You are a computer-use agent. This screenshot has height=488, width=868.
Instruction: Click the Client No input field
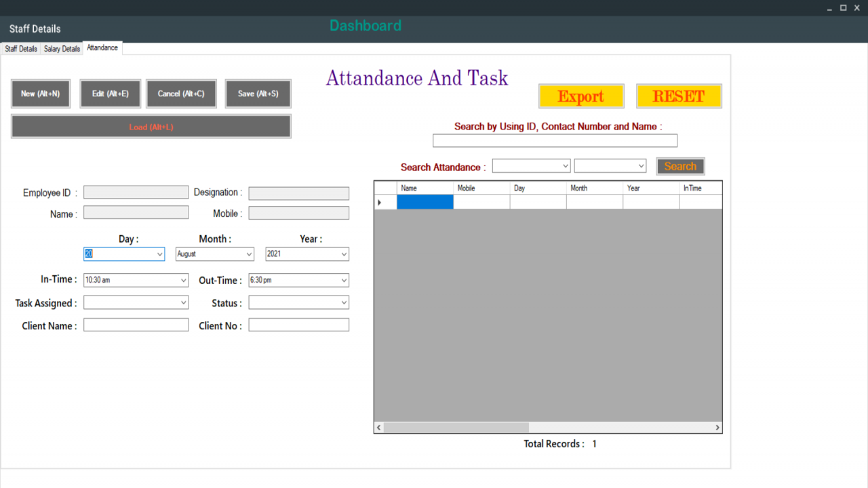[299, 325]
